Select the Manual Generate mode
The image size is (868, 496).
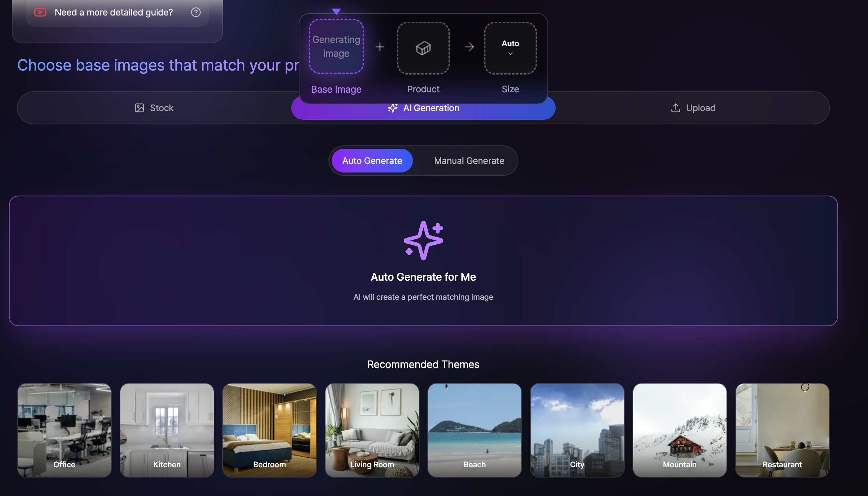469,161
